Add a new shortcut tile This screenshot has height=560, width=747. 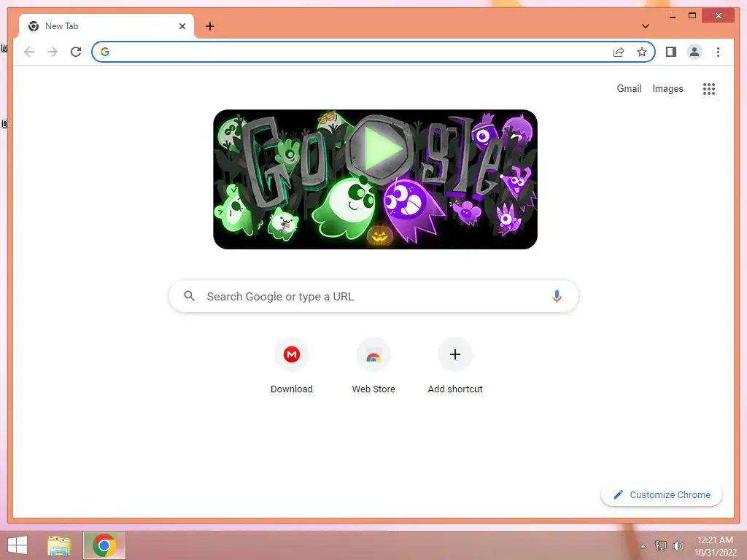point(455,366)
